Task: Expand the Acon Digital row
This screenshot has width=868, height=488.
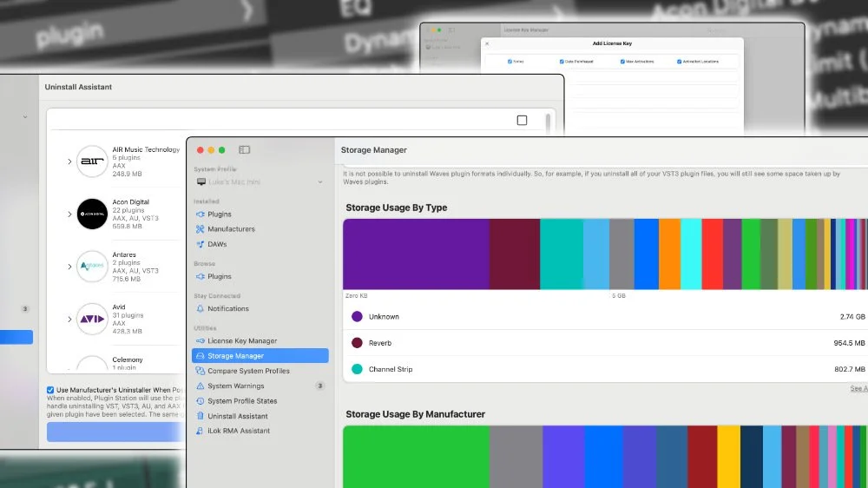Action: click(69, 214)
